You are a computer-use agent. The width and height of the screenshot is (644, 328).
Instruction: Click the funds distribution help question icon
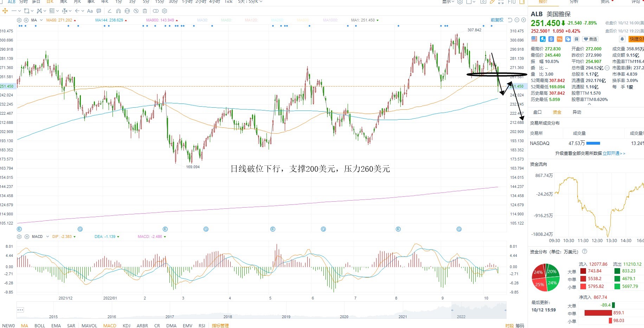click(x=585, y=251)
